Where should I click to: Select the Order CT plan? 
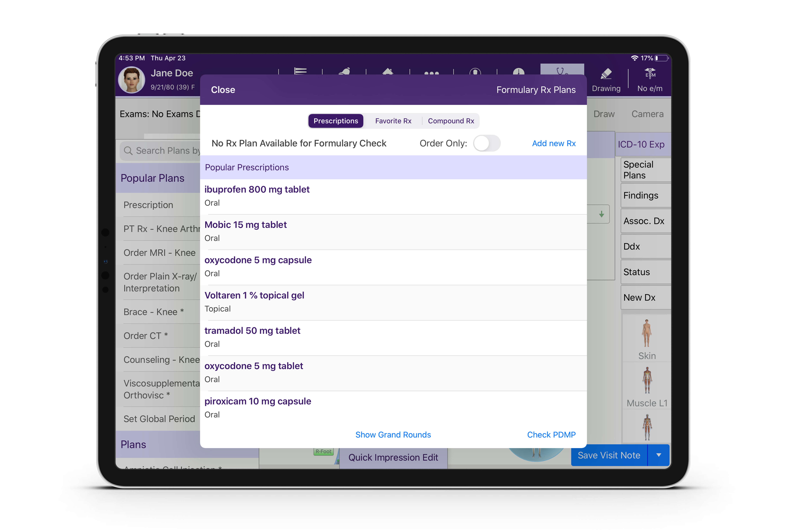pyautogui.click(x=158, y=336)
